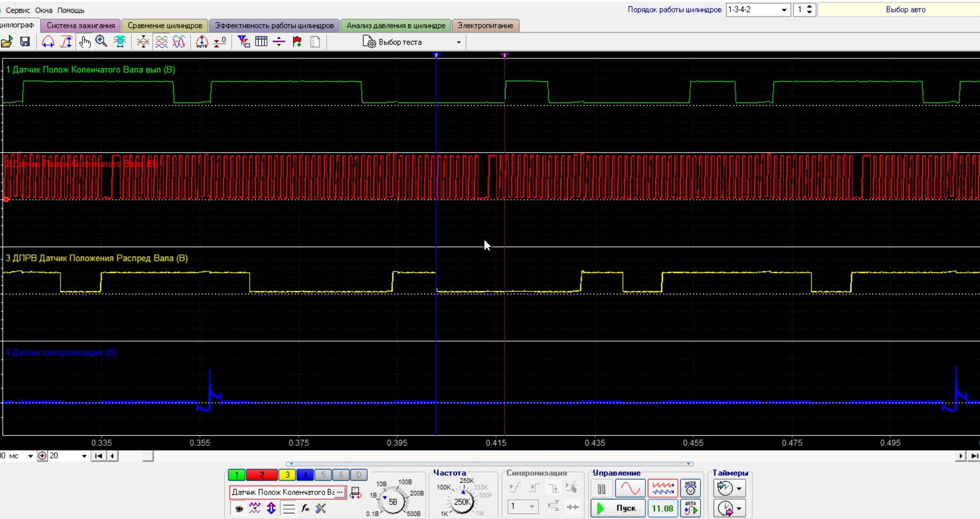Toggle the eye visibility icon for channel
980x519 pixels.
239,508
